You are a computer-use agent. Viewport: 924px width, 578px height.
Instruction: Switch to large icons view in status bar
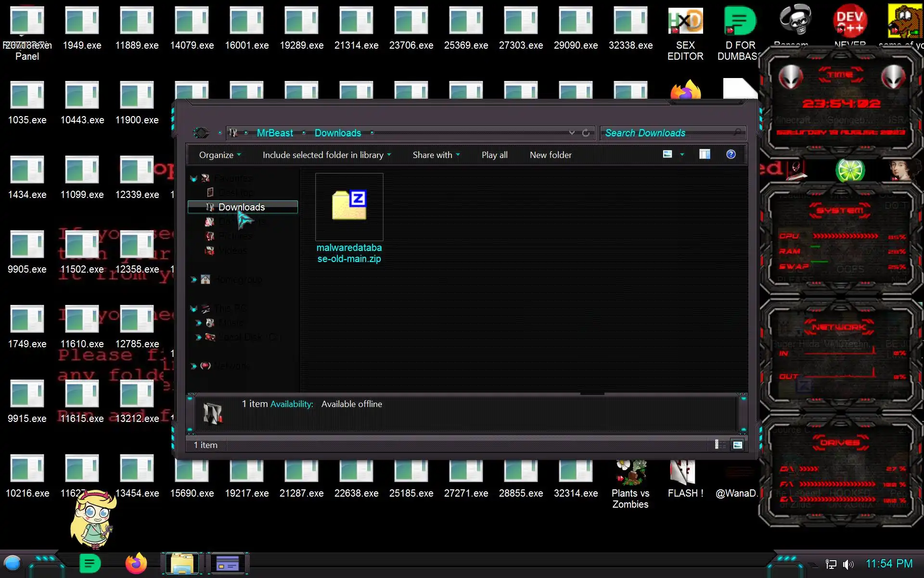[x=737, y=445]
